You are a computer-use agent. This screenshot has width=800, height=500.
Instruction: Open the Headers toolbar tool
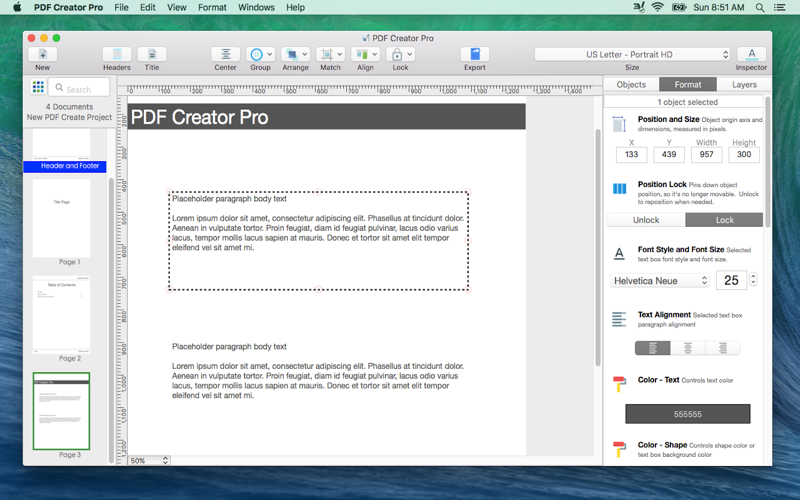pos(117,54)
